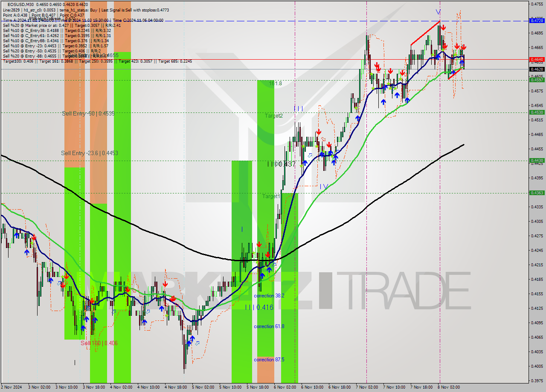Click the 0.4305 price axis value
This screenshot has height=392, width=546.
tap(537, 221)
